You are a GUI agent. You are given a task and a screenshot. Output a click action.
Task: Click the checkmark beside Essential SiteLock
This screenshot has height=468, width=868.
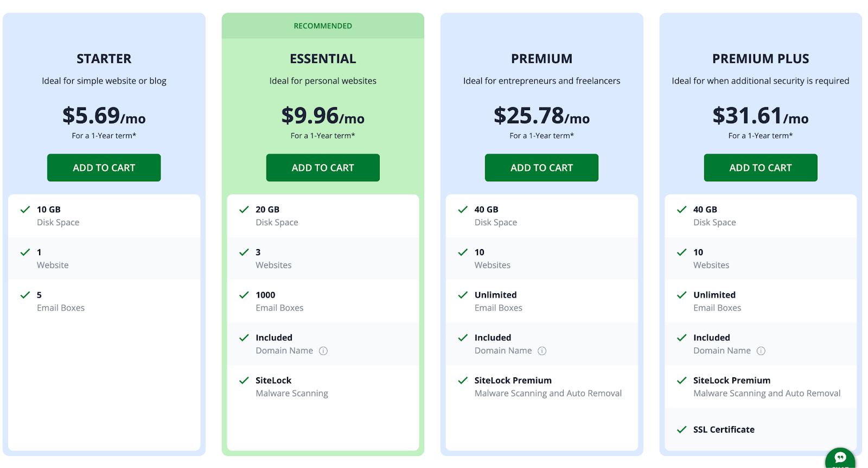click(244, 381)
